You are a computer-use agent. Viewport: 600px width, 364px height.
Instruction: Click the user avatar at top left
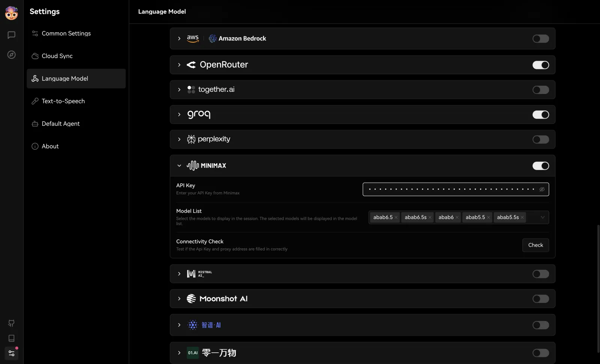pos(11,13)
